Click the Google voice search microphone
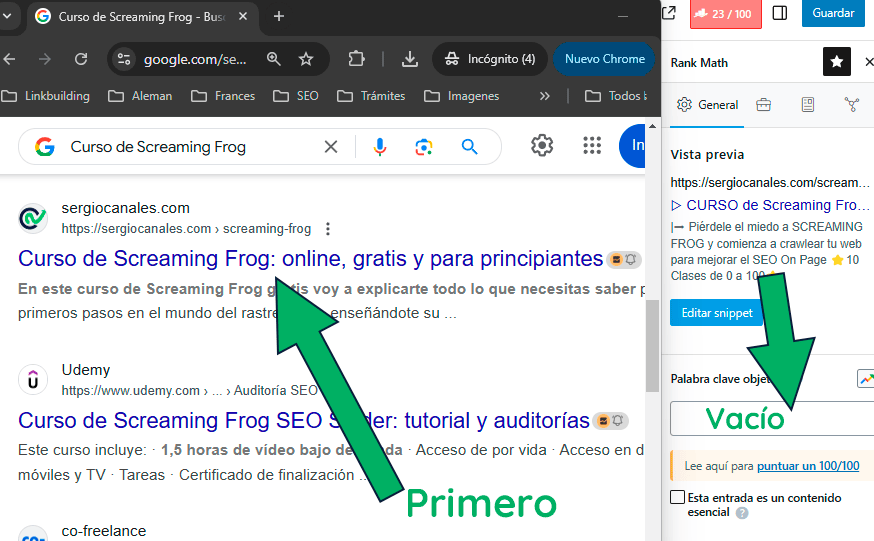 coord(380,147)
